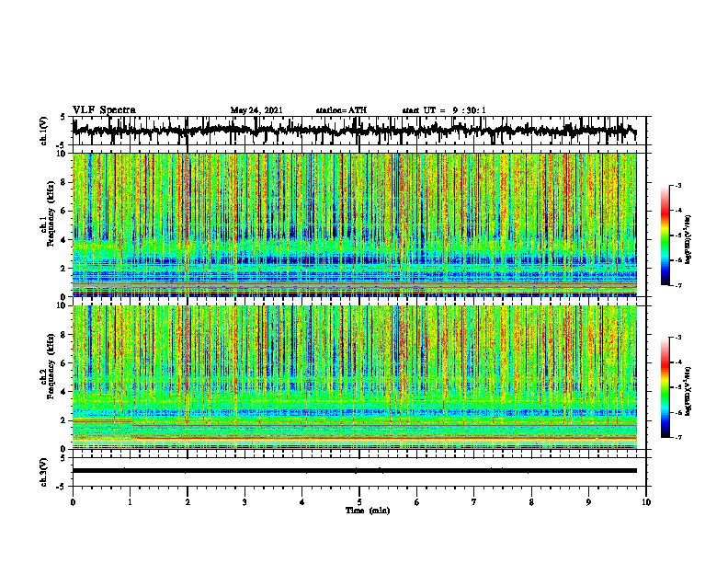Click time axis tick label '10'

click(646, 502)
